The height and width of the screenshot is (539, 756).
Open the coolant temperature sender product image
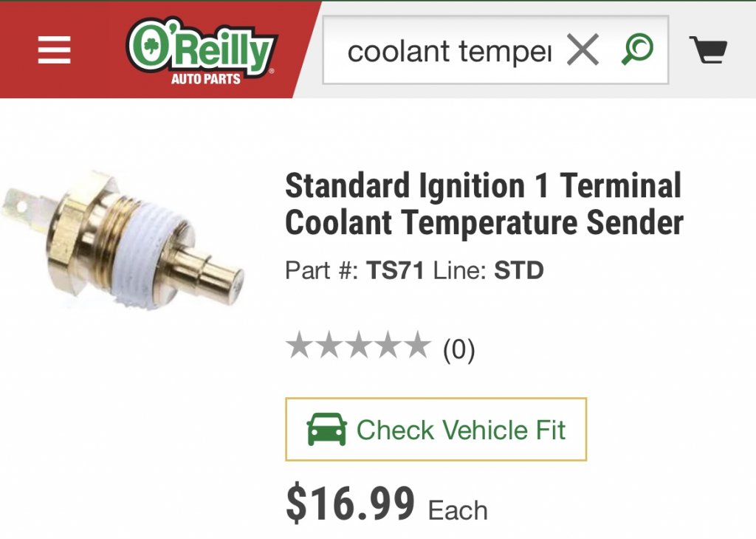(123, 239)
